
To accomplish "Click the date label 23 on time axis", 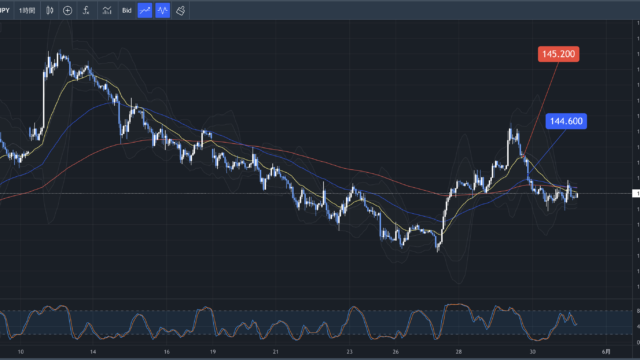I will click(x=349, y=351).
